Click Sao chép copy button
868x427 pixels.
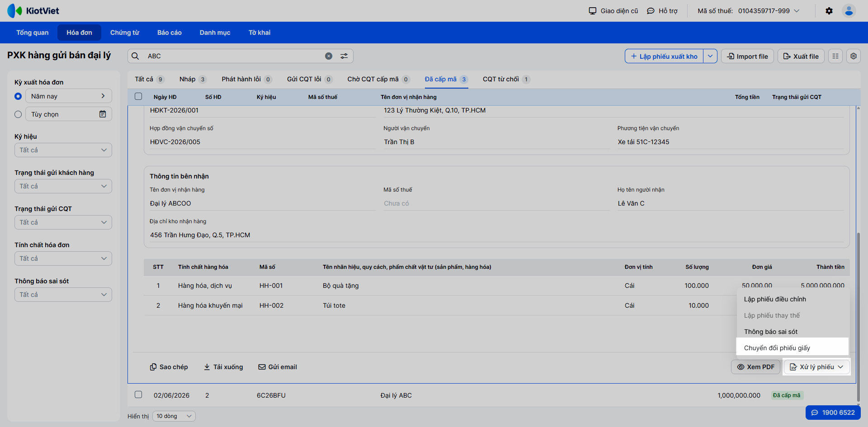[x=169, y=367]
